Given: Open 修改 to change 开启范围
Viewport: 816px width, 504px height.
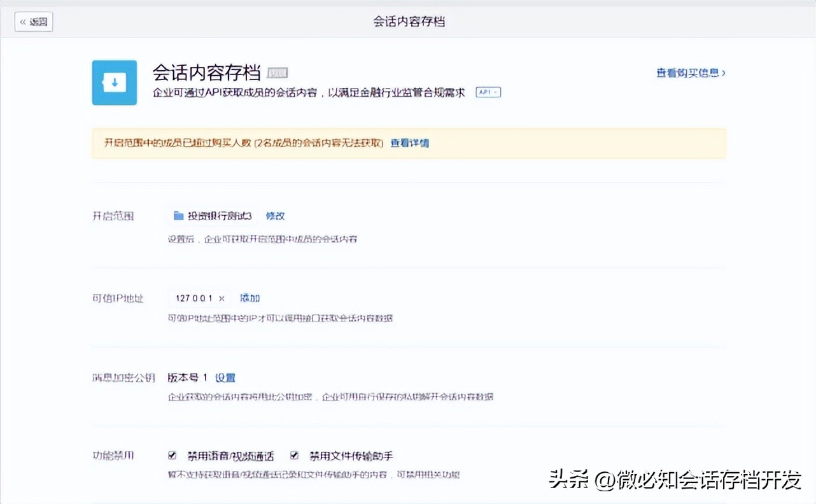Looking at the screenshot, I should coord(275,216).
